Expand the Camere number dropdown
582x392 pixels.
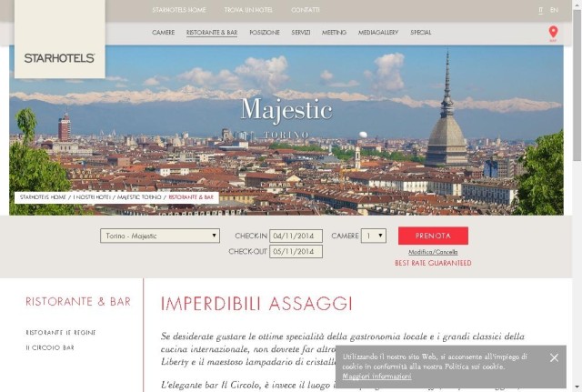[374, 236]
